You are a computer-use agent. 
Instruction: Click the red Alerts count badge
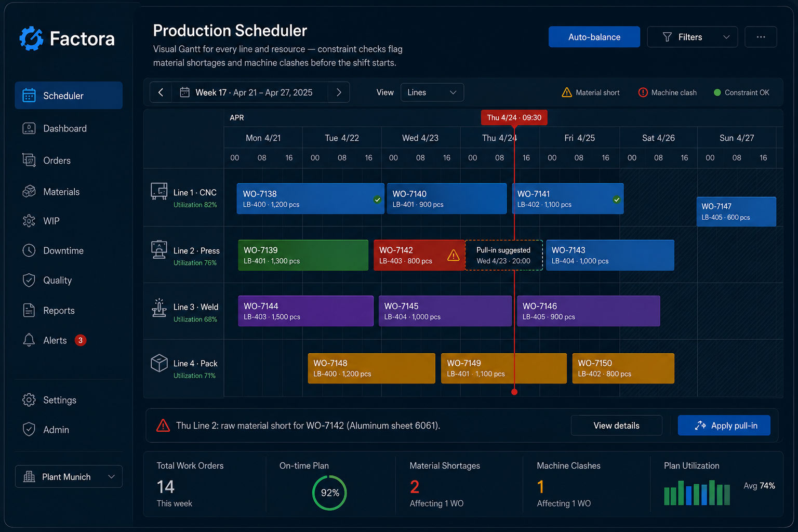[80, 340]
